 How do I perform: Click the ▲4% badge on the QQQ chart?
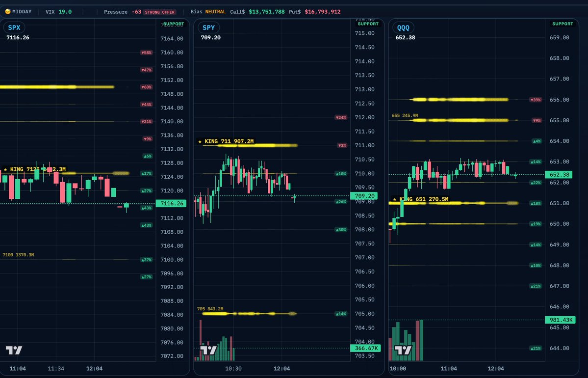(537, 141)
